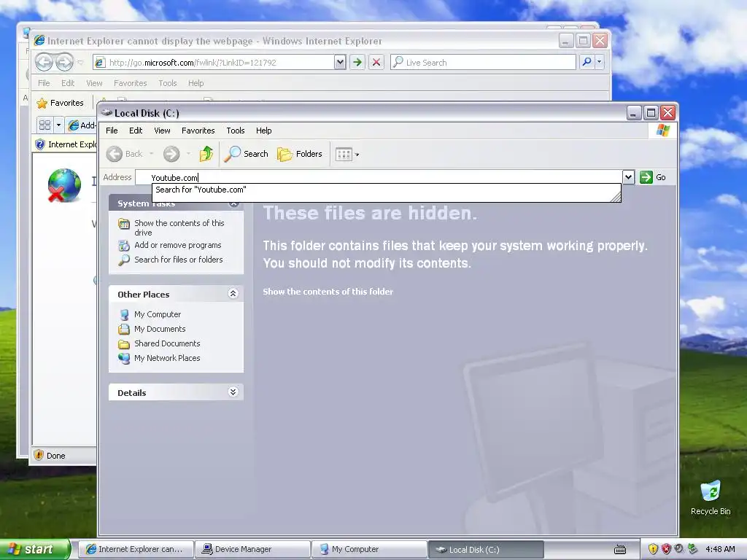Click the Safely Remove Hardware tray icon
This screenshot has height=560, width=747.
693,549
